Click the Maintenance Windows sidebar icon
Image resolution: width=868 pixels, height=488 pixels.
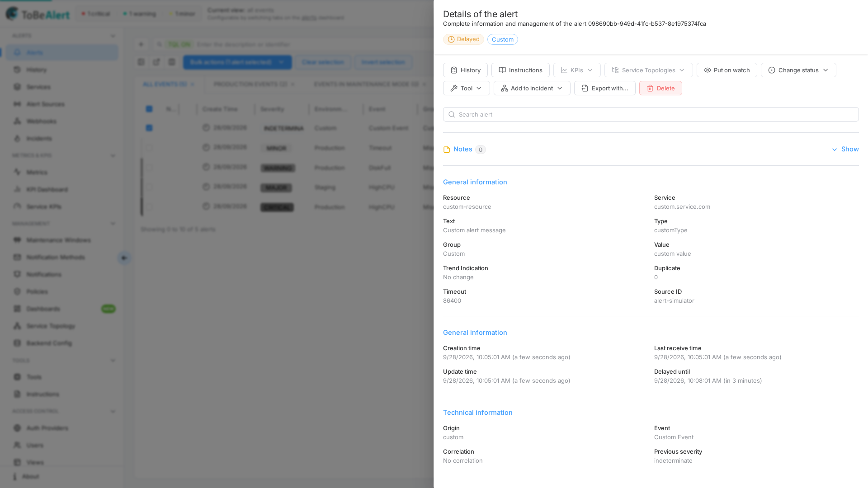click(x=17, y=240)
